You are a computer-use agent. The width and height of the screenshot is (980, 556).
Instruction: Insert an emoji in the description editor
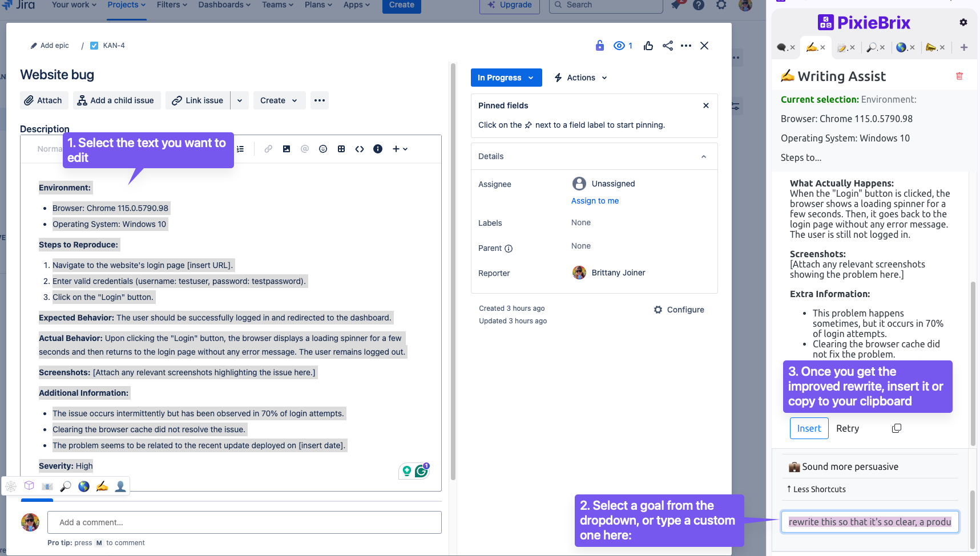[x=323, y=149]
